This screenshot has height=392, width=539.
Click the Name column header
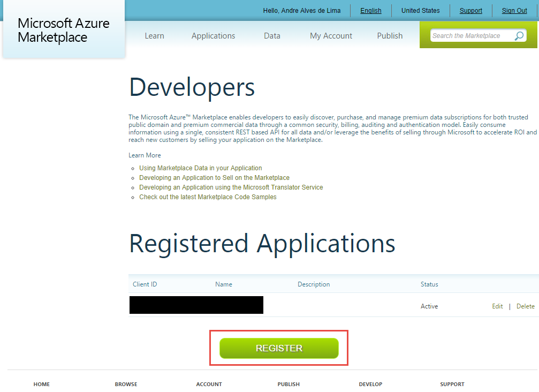pos(223,284)
